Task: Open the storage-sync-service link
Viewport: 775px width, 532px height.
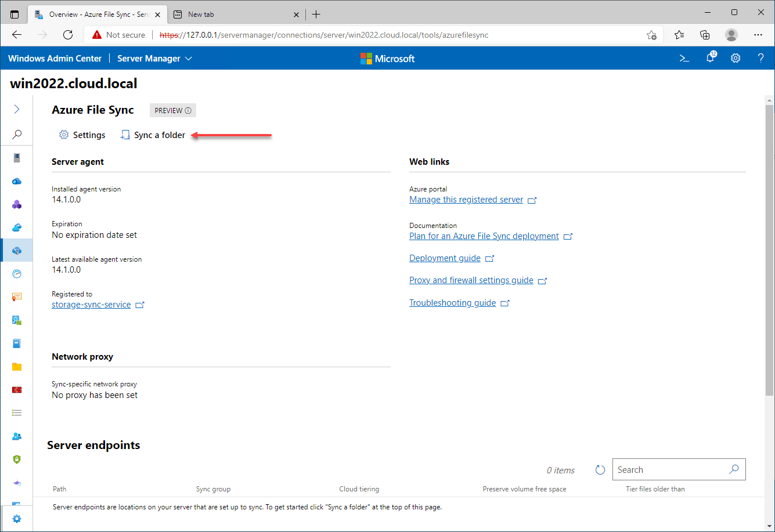Action: (91, 304)
